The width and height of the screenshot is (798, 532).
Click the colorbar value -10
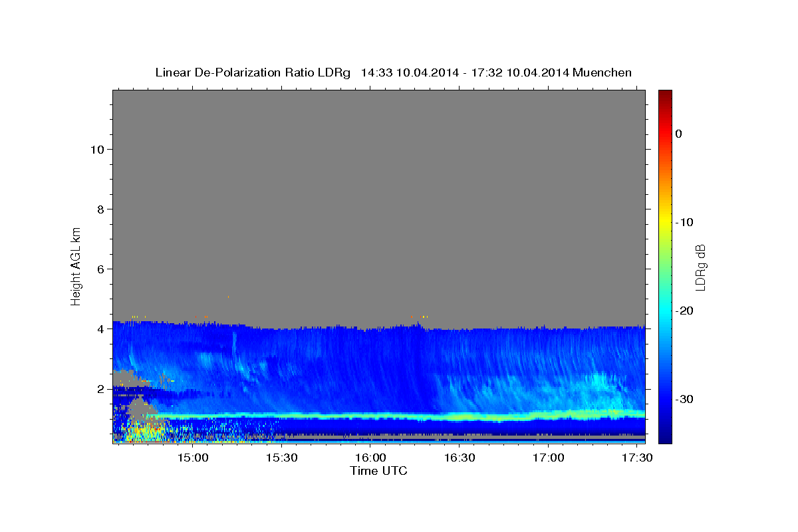(684, 222)
